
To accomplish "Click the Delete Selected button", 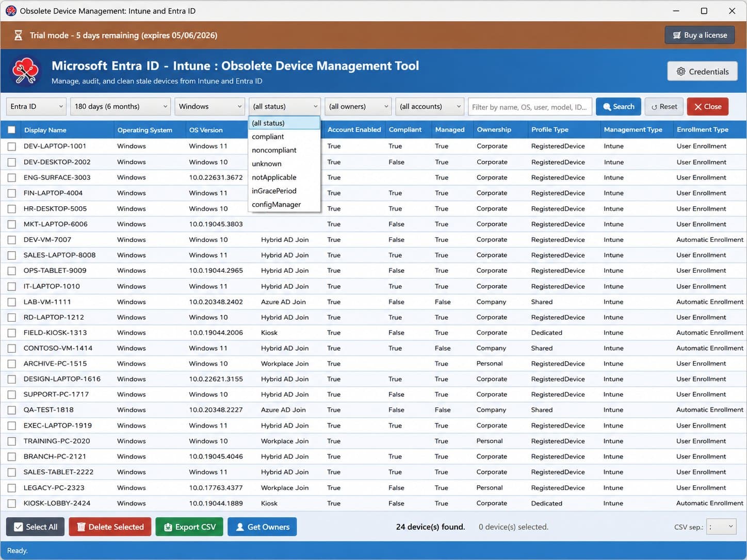I will (110, 527).
